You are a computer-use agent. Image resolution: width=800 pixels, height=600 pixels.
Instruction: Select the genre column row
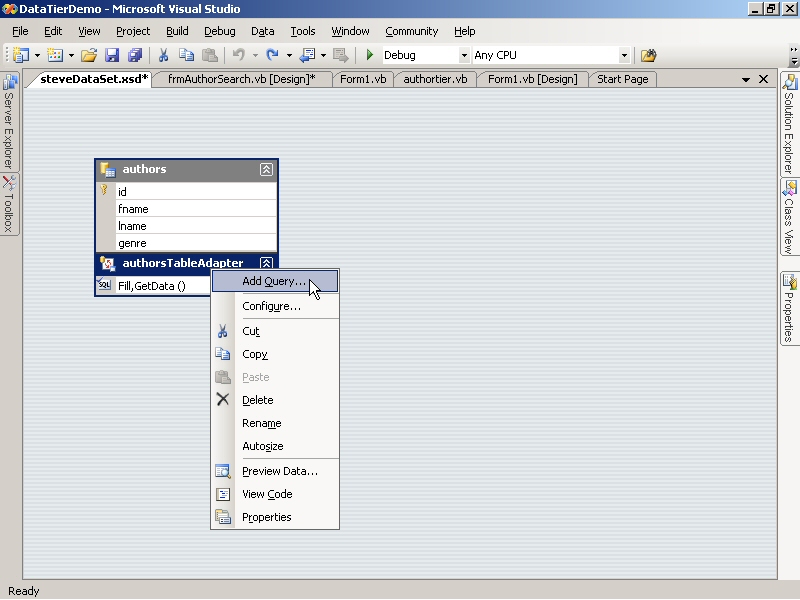[187, 243]
